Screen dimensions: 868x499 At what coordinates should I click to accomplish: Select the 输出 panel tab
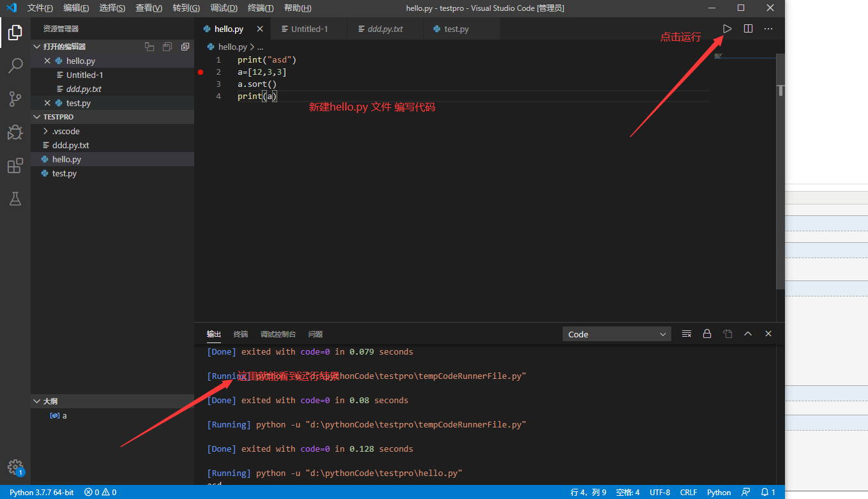pyautogui.click(x=214, y=334)
